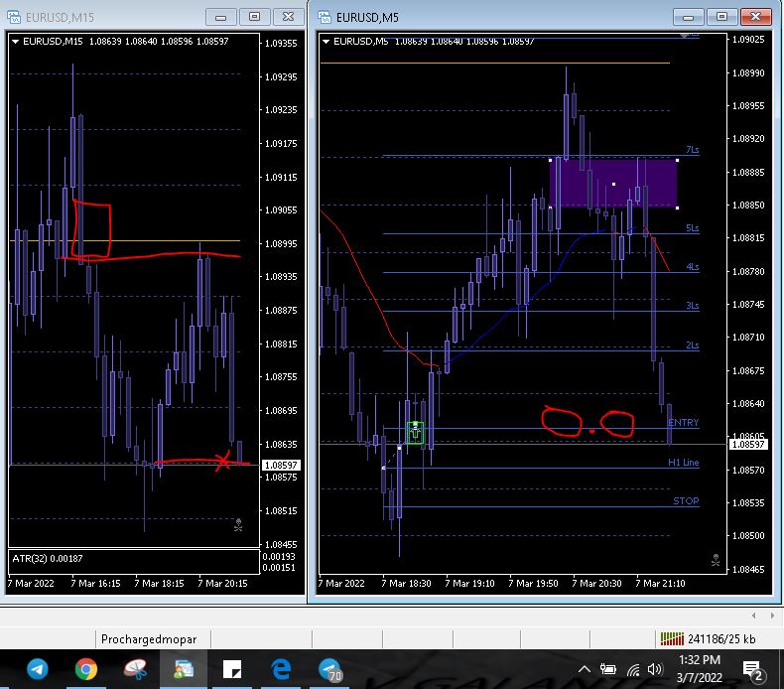Show hidden system tray icons

click(584, 669)
